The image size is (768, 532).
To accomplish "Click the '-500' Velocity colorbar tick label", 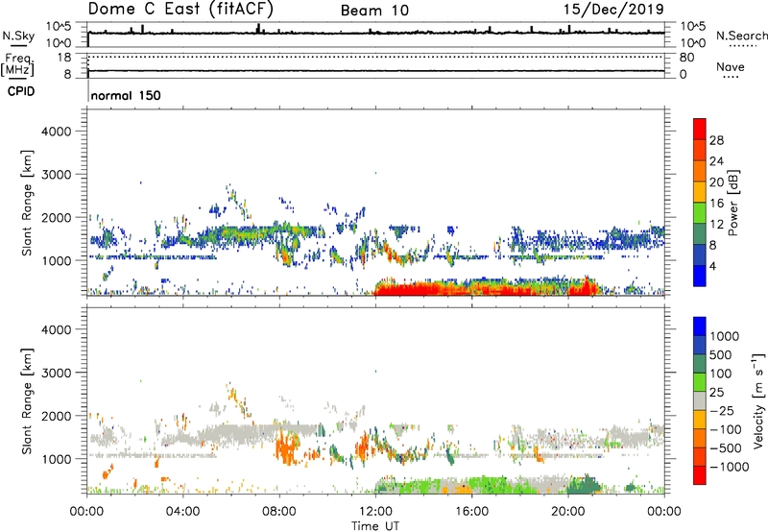I will (x=726, y=448).
